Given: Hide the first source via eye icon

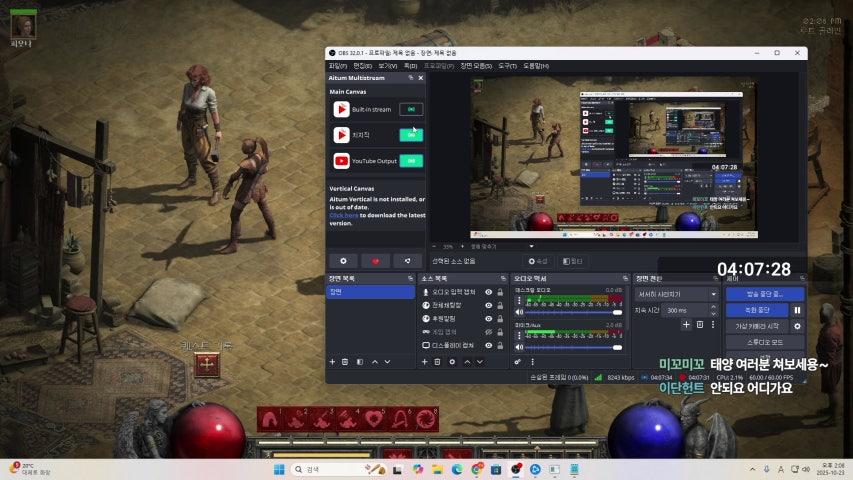Looking at the screenshot, I should click(489, 292).
